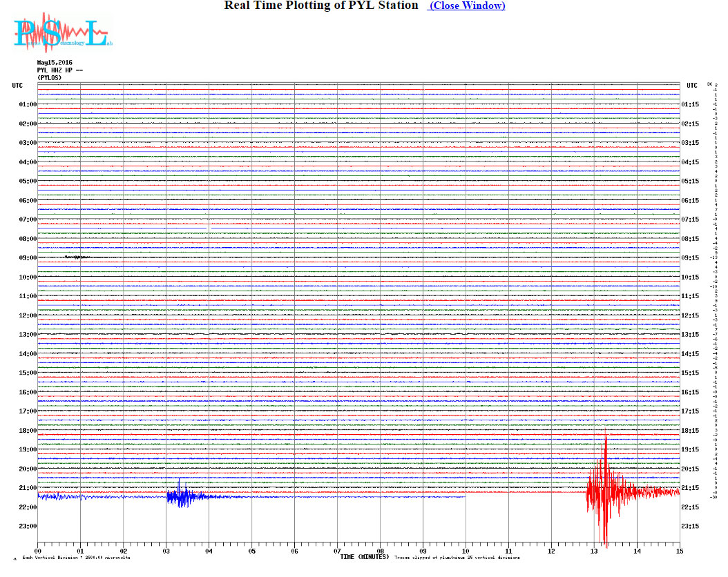Click the 06:15 time label on right axis

point(691,201)
